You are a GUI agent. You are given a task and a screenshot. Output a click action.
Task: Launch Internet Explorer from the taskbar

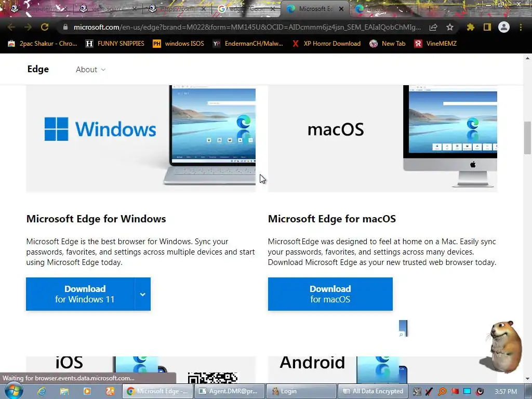click(x=42, y=391)
